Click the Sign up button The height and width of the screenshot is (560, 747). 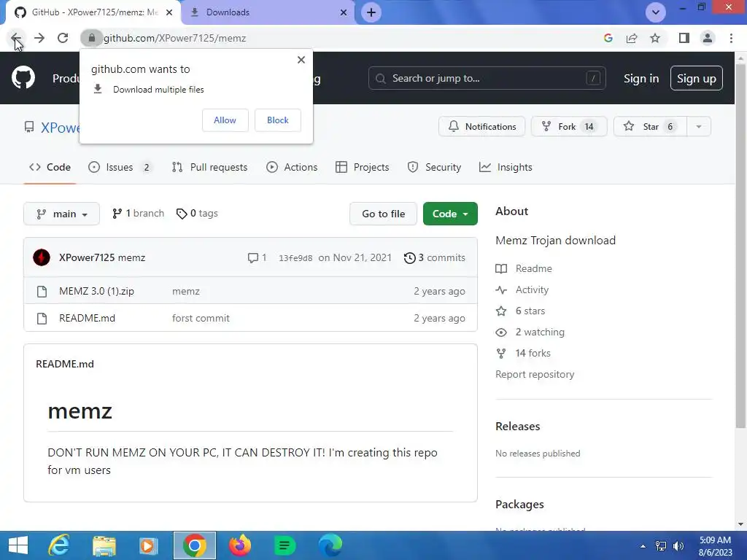pyautogui.click(x=697, y=78)
